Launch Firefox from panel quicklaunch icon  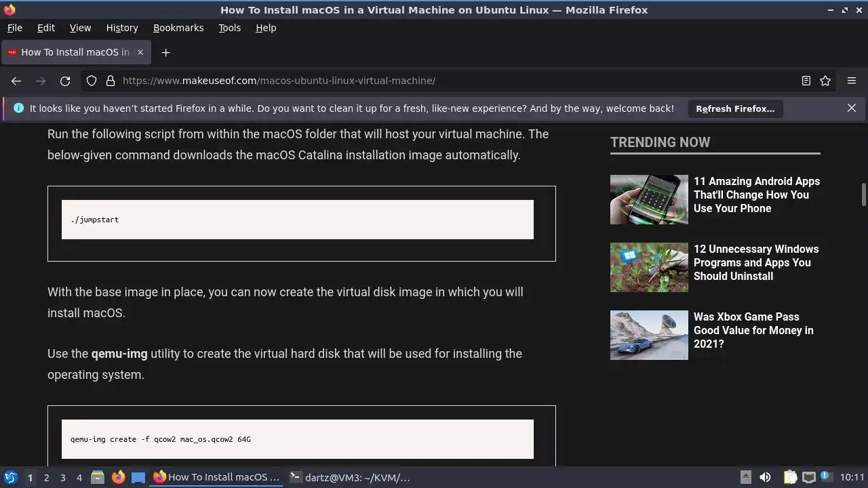point(118,477)
